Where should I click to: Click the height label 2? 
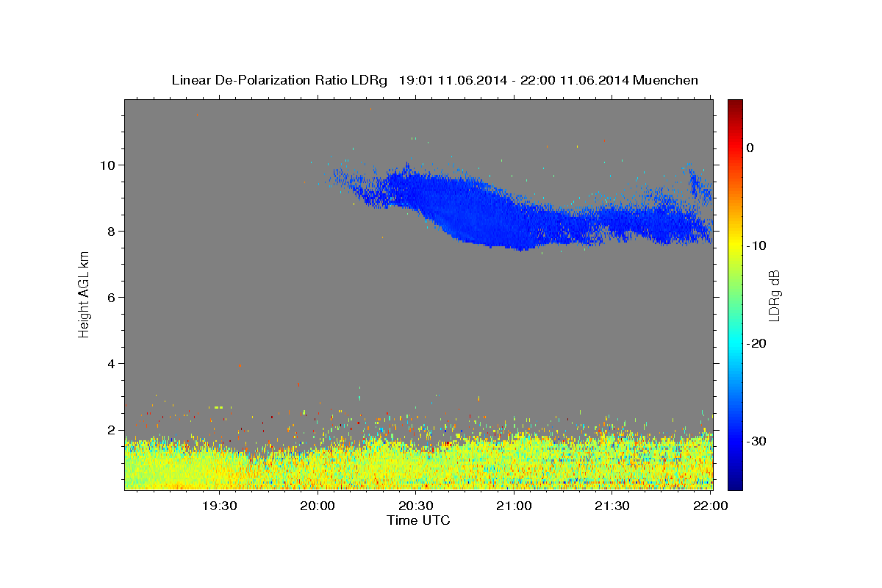pos(112,430)
